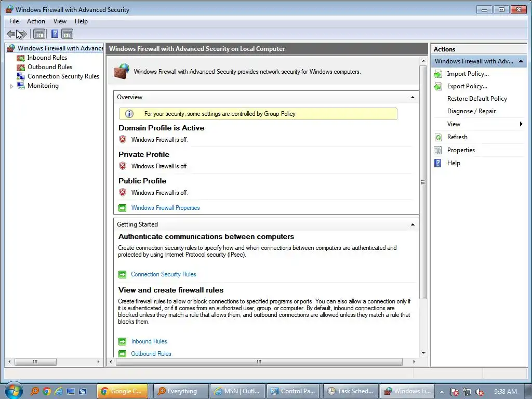The image size is (532, 399).
Task: Expand the Monitoring tree node arrow
Action: tap(11, 86)
